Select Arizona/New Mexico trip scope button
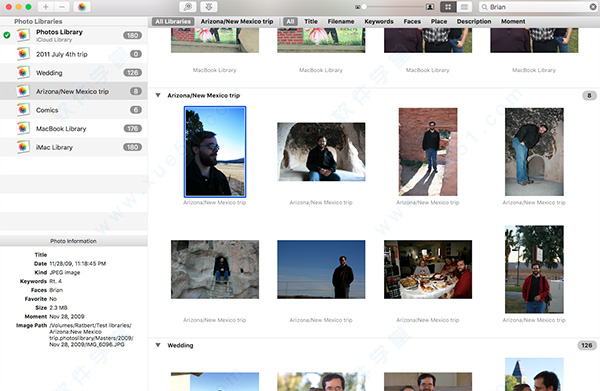 (237, 21)
